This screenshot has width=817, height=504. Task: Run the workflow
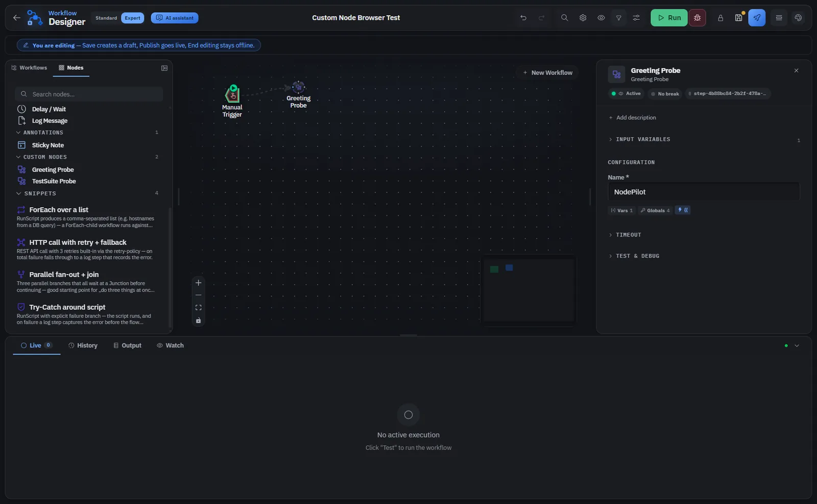669,18
